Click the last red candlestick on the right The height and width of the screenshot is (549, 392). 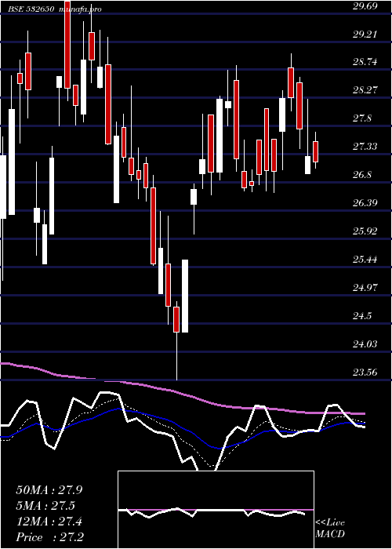click(316, 151)
